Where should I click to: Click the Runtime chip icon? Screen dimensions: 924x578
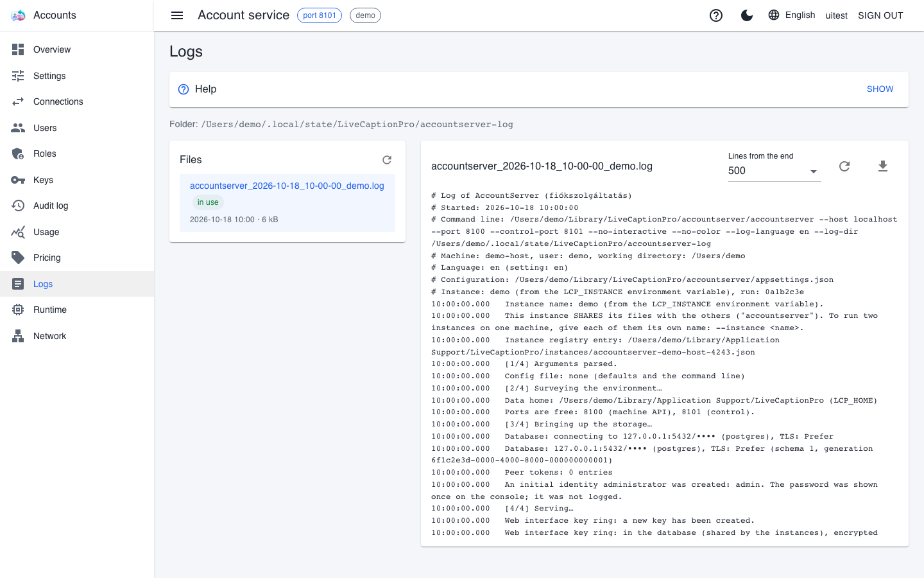(x=18, y=310)
